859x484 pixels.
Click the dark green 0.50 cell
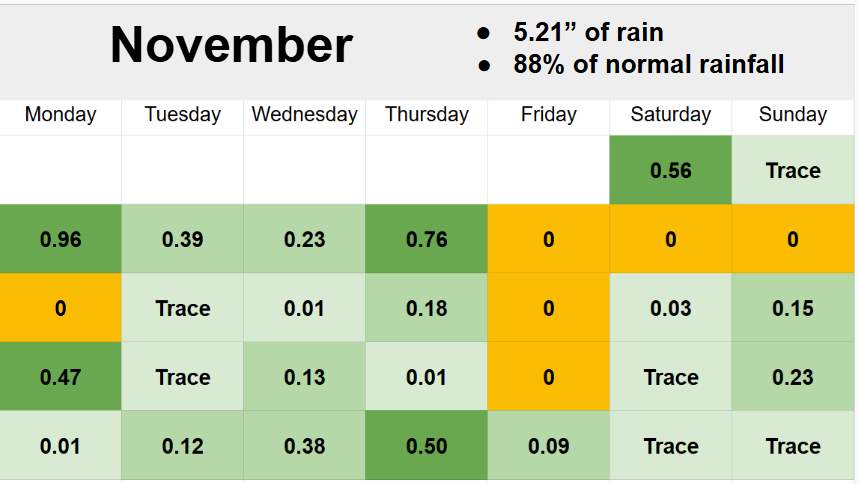coord(427,446)
